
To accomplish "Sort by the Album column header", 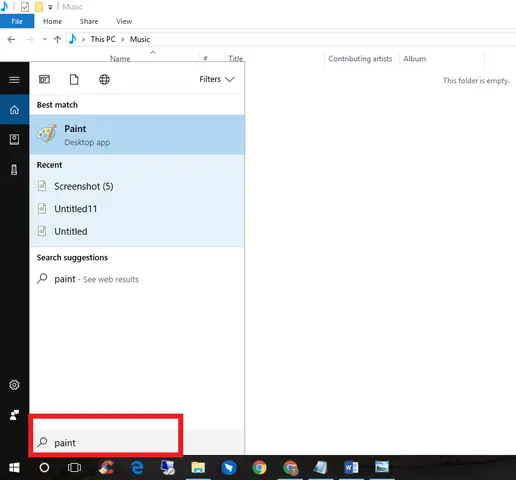I will click(x=414, y=59).
